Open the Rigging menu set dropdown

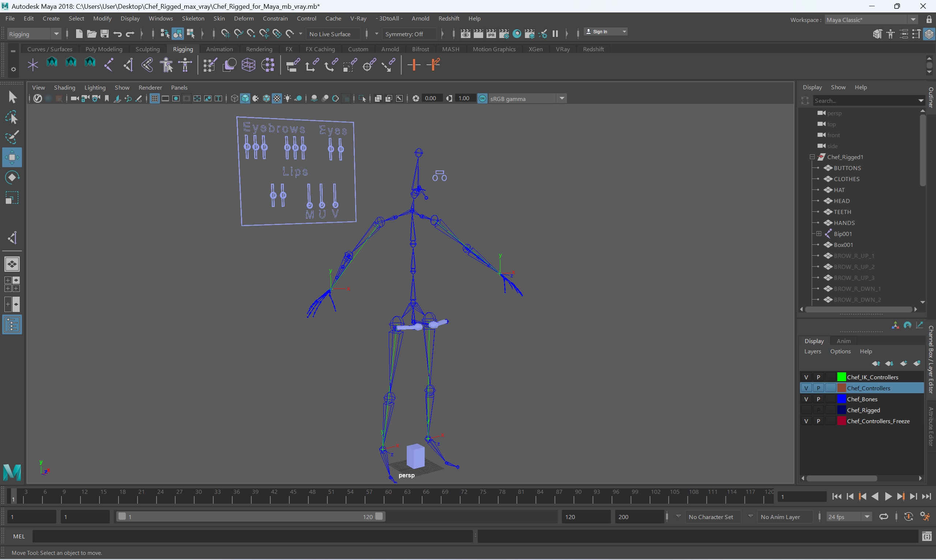pos(34,34)
